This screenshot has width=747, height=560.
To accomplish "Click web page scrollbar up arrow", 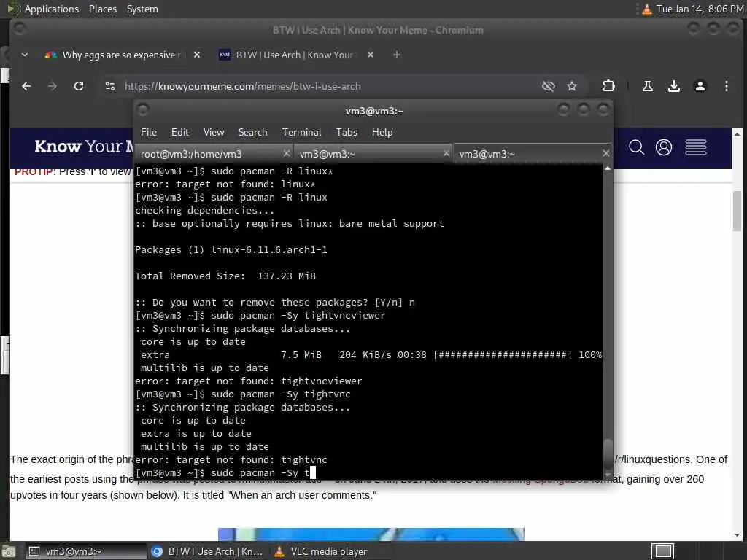I will coord(737,134).
